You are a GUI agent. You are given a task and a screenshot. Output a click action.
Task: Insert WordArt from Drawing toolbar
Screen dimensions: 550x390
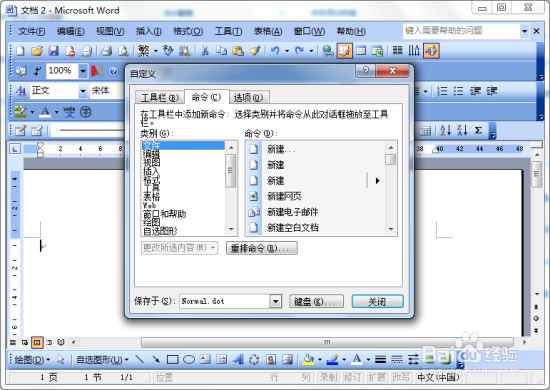point(238,359)
